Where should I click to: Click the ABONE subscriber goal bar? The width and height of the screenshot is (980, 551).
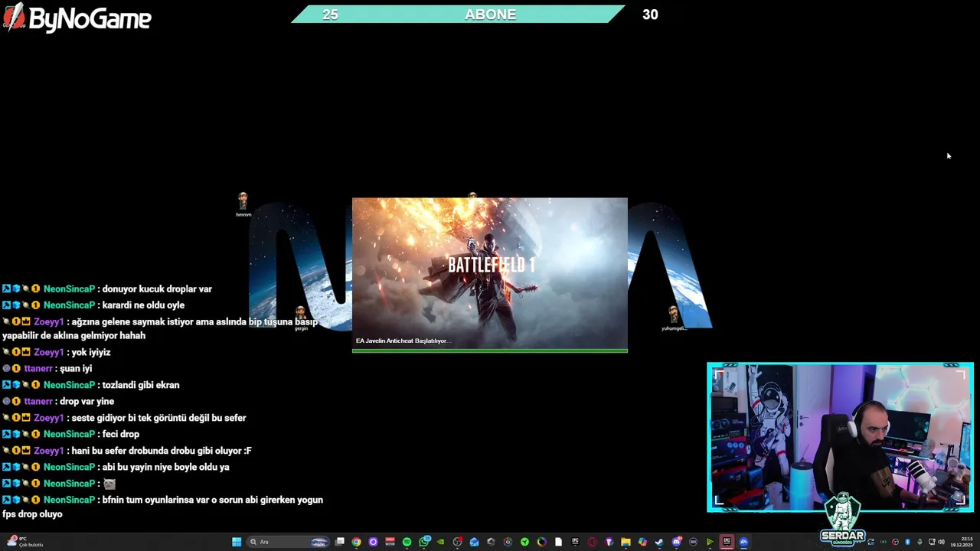[458, 14]
